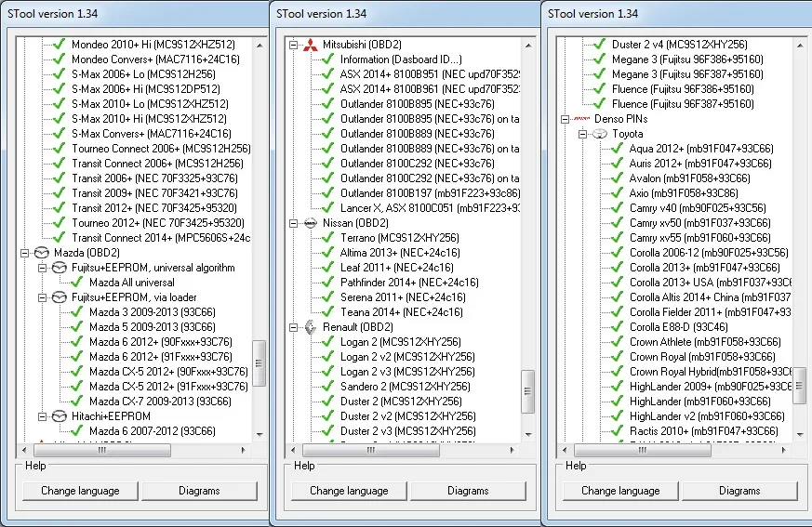Select Megane 3 (Fujitsu 96F386+95160)
The image size is (812, 527).
pos(687,59)
